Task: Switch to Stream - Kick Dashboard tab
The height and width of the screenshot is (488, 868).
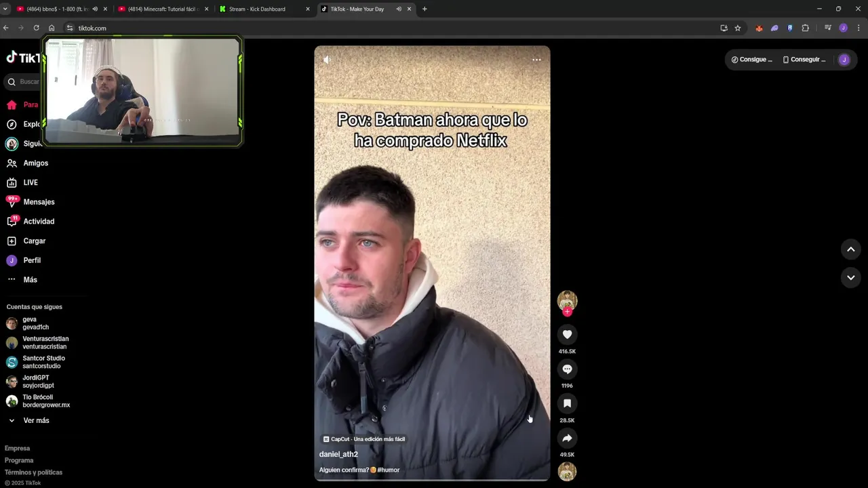Action: (264, 9)
